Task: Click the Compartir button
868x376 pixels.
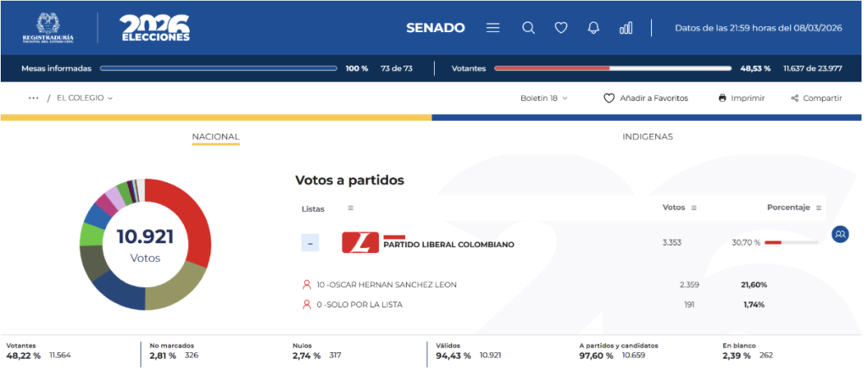Action: 815,98
